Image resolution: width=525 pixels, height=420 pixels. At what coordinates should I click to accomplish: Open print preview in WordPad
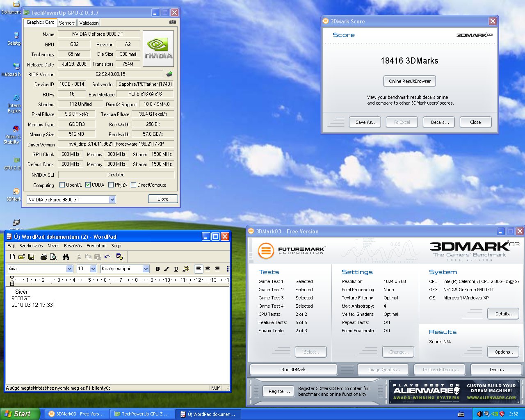(x=53, y=257)
